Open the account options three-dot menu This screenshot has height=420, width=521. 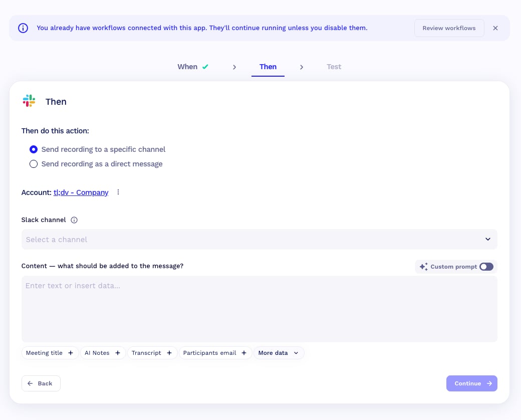pos(118,192)
